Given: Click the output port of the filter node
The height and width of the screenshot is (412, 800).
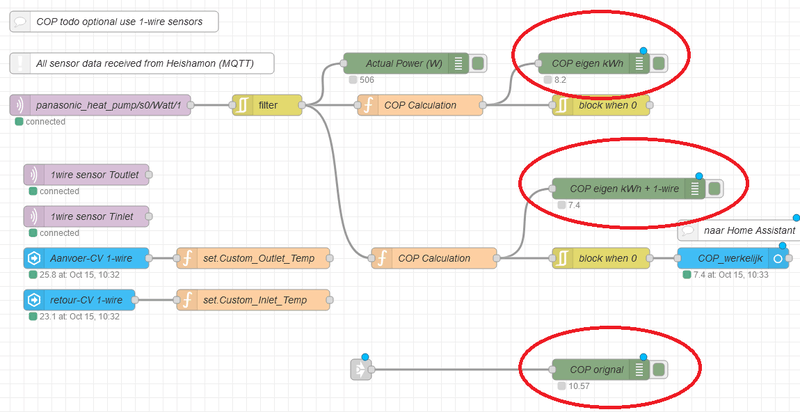Looking at the screenshot, I should (302, 105).
